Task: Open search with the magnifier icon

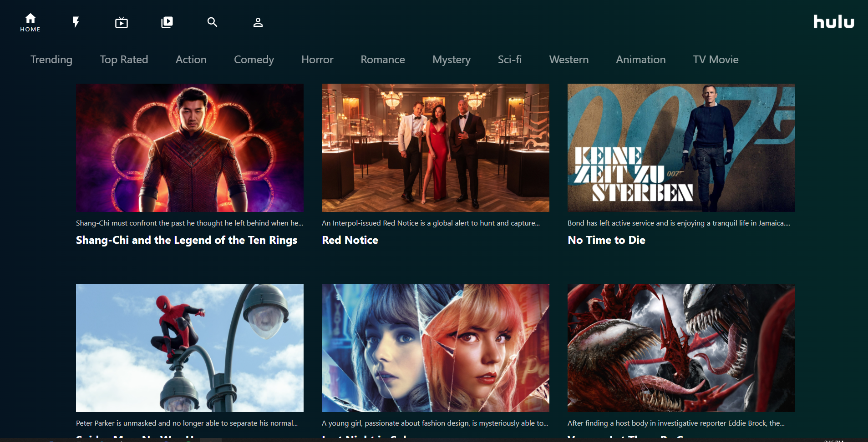Action: click(x=212, y=22)
